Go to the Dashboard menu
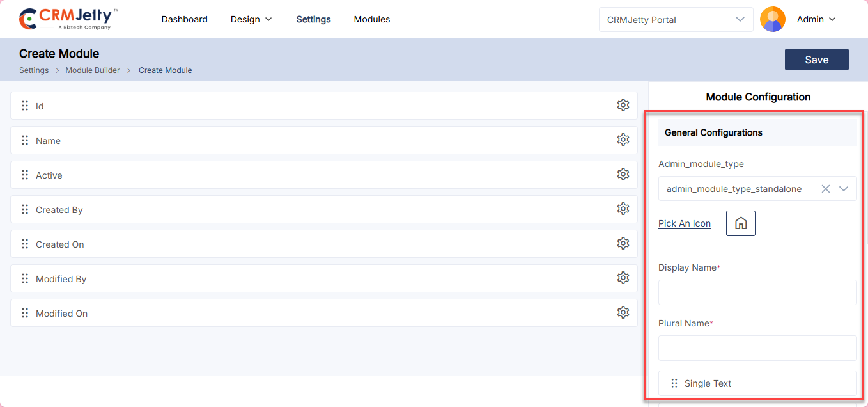The height and width of the screenshot is (407, 868). pos(184,19)
